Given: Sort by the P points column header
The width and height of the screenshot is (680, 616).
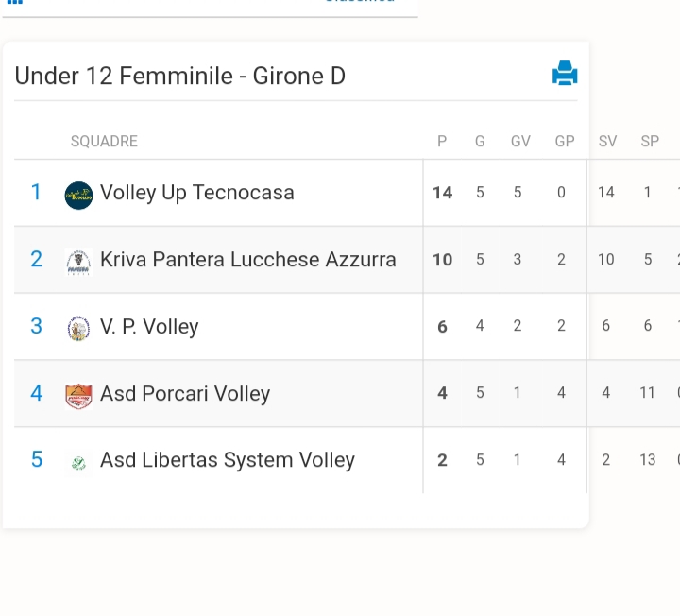Looking at the screenshot, I should [x=442, y=141].
